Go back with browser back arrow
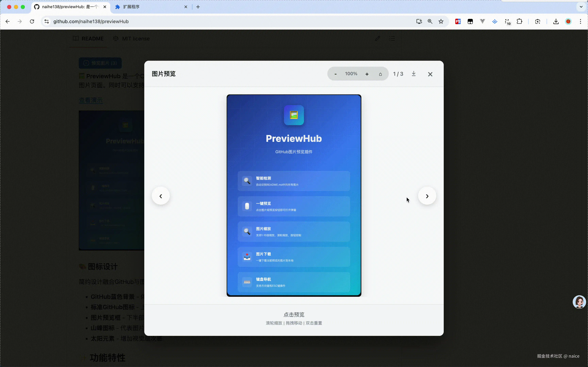Image resolution: width=588 pixels, height=367 pixels. pyautogui.click(x=7, y=22)
